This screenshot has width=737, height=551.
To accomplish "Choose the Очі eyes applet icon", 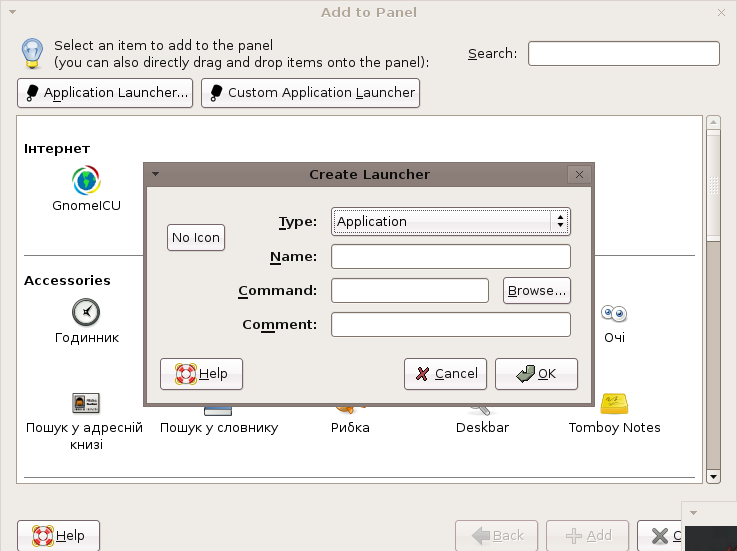I will point(614,313).
